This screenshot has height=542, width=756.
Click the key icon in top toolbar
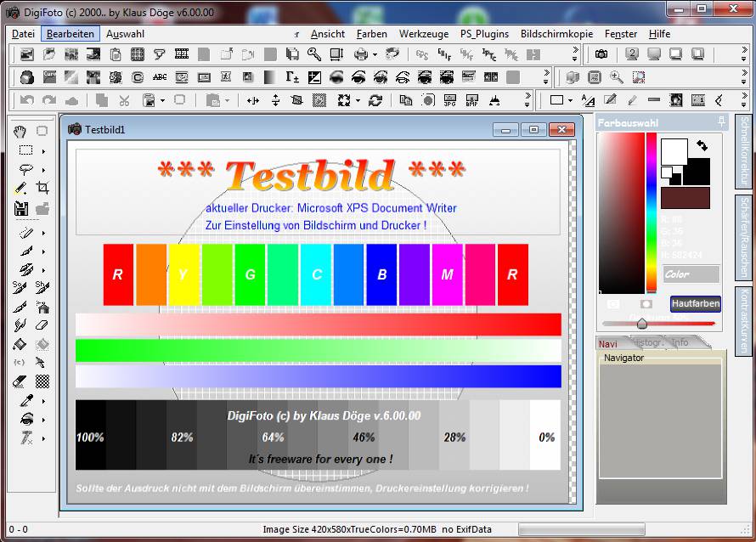pyautogui.click(x=314, y=54)
